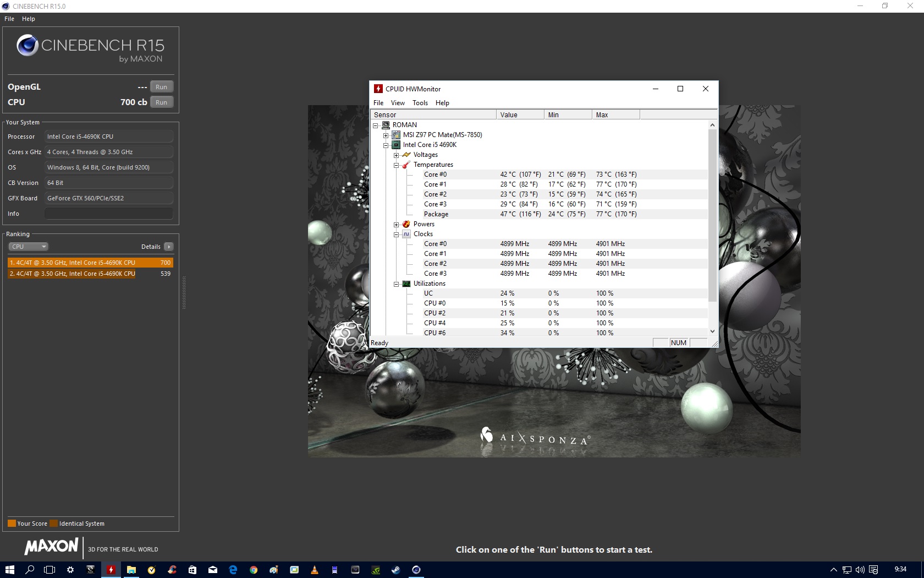Click the Clocks waveform icon
Viewport: 924px width, 578px height.
click(x=406, y=234)
